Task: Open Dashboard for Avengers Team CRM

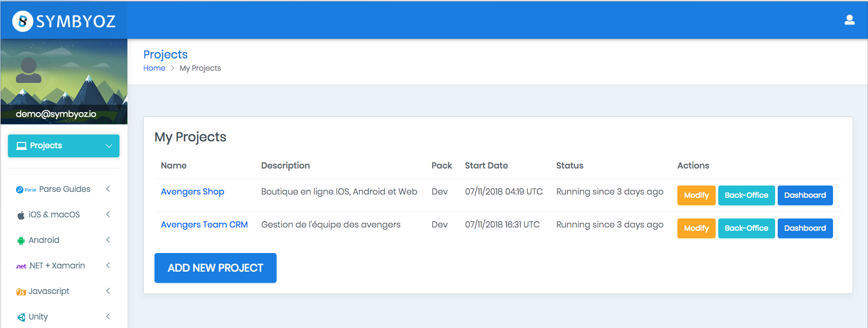Action: pos(805,228)
